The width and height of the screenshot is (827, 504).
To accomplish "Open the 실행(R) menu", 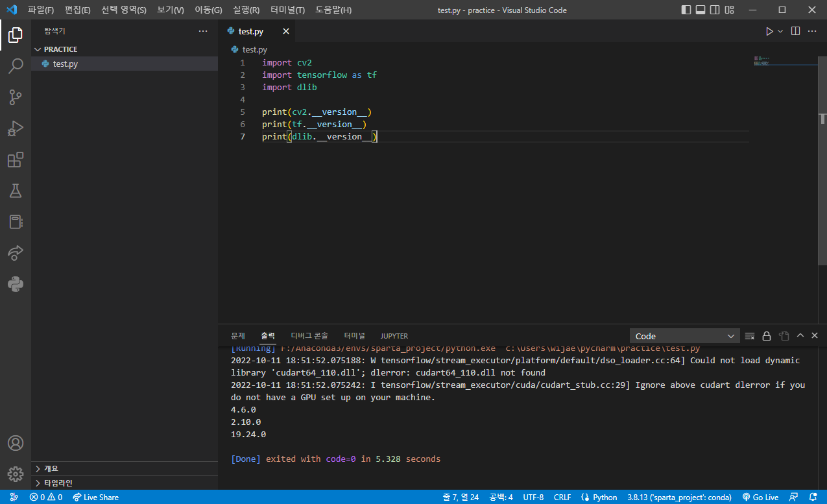I will click(246, 10).
